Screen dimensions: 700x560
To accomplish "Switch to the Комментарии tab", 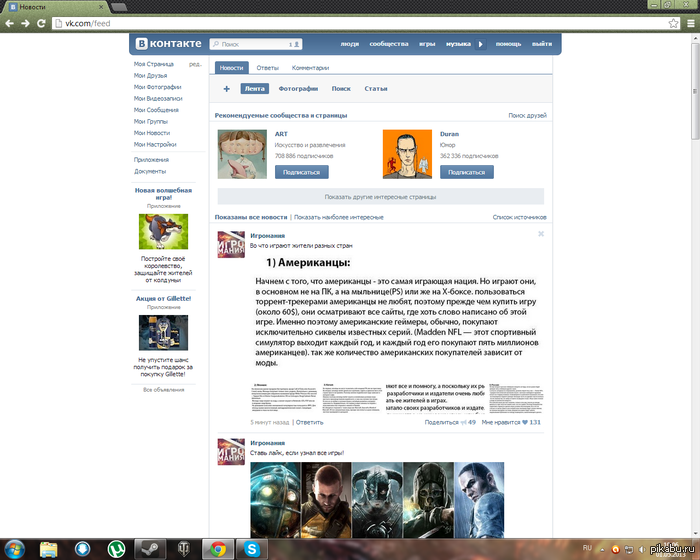I will pyautogui.click(x=310, y=68).
